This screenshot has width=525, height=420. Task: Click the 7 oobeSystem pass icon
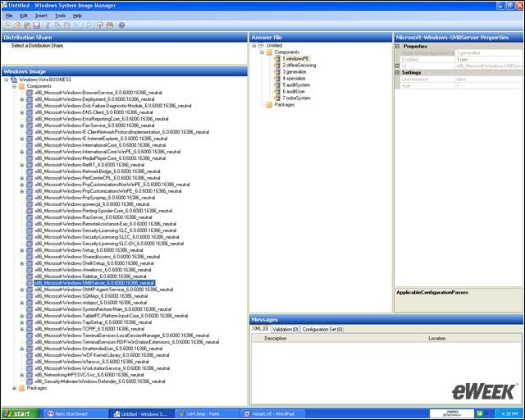[x=277, y=98]
